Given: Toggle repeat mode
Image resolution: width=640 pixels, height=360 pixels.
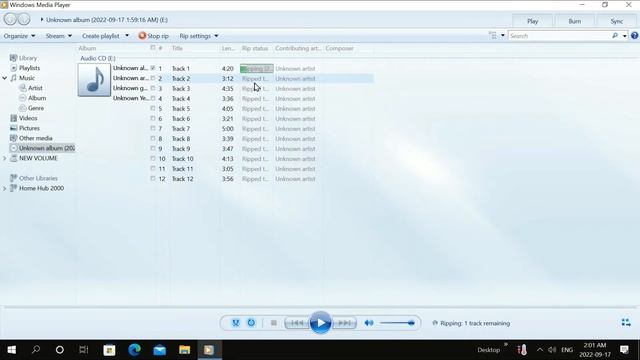Looking at the screenshot, I should (x=251, y=323).
